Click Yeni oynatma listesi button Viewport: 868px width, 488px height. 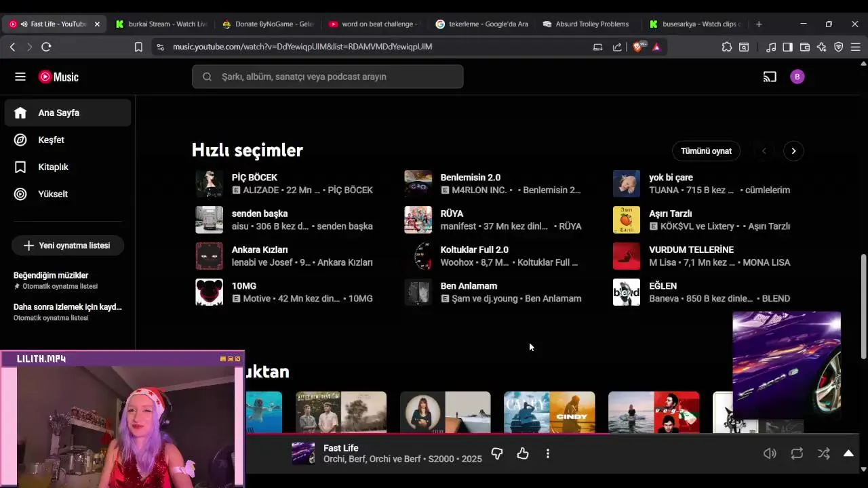[67, 245]
